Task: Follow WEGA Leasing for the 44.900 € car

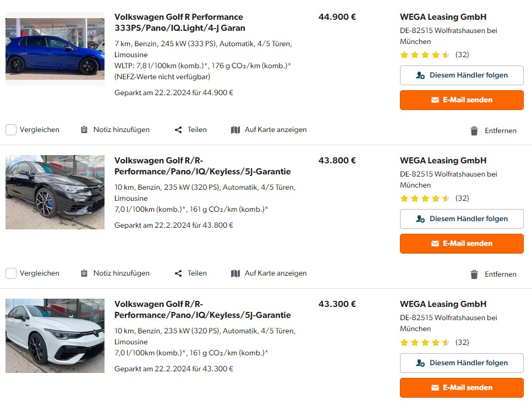Action: tap(462, 75)
